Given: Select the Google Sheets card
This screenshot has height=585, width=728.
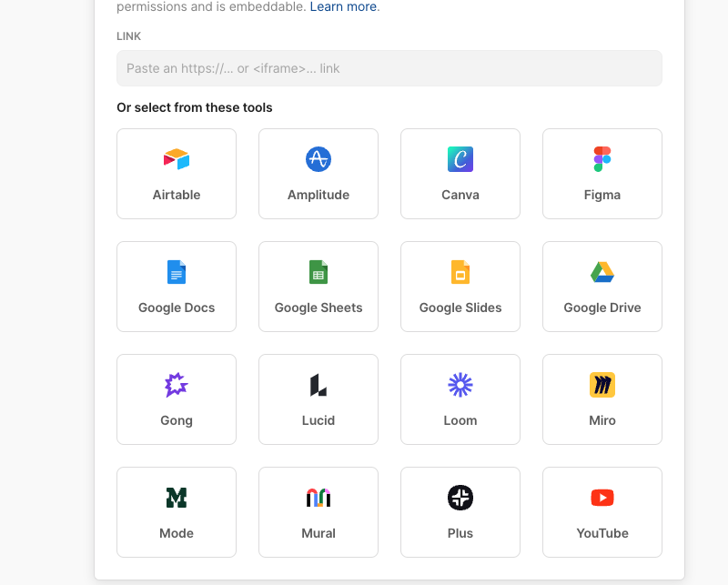Looking at the screenshot, I should [x=318, y=287].
